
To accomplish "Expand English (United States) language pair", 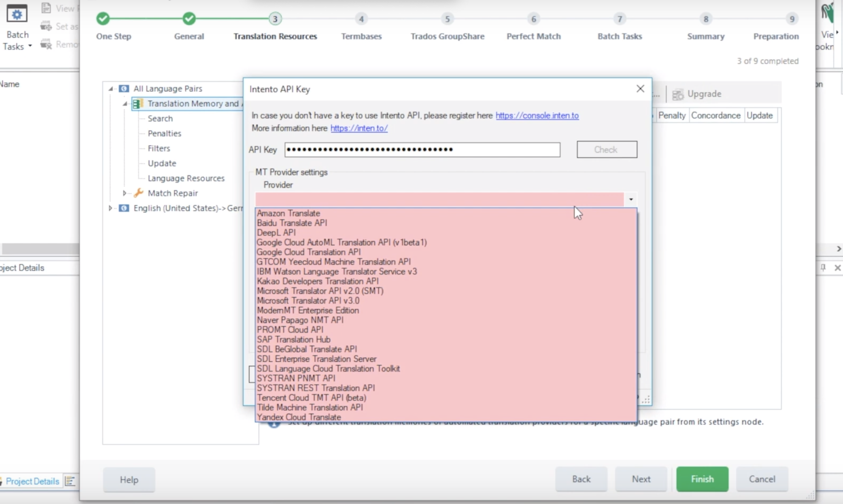I will pos(110,208).
